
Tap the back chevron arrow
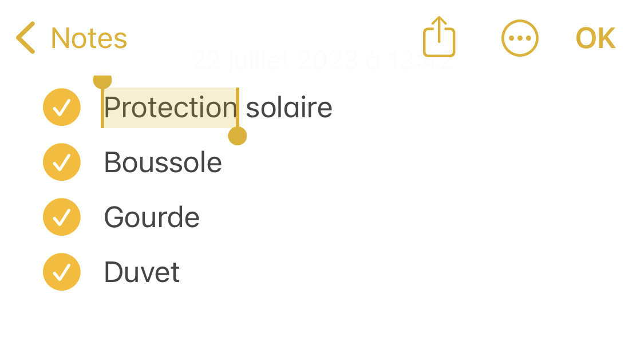pyautogui.click(x=26, y=38)
